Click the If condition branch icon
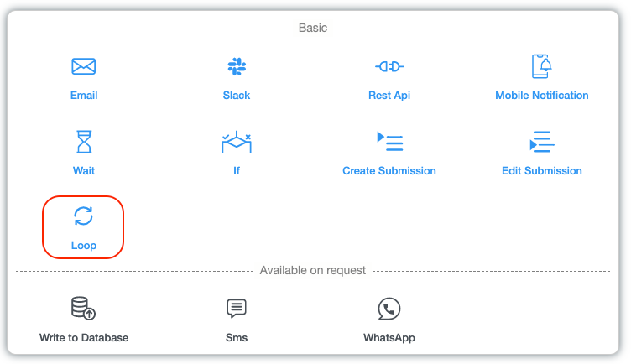 [x=237, y=142]
